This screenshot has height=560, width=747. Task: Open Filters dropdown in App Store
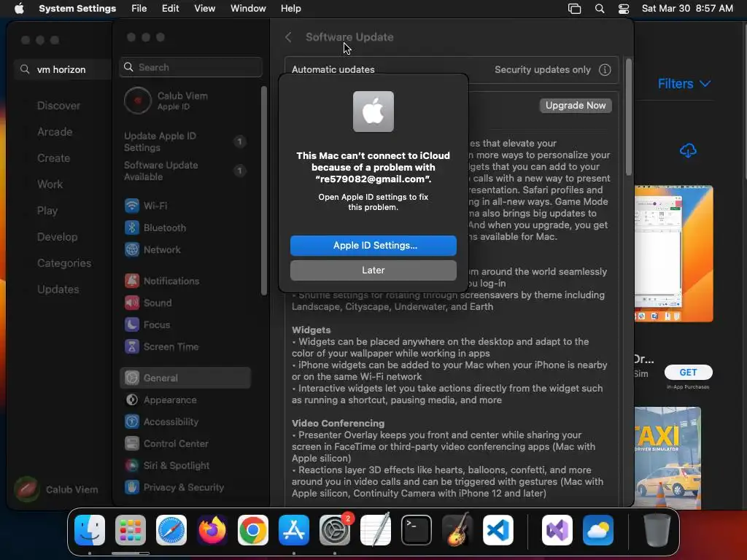[x=684, y=84]
